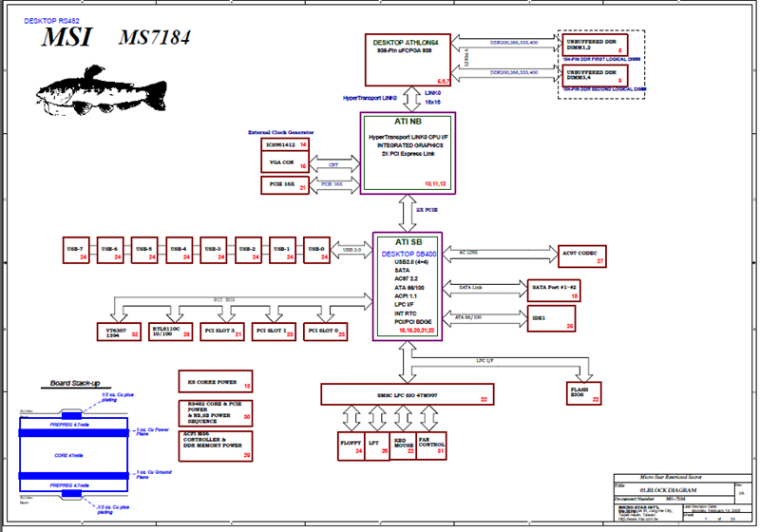
Task: Click the ATI NB northbridge block
Action: (408, 152)
